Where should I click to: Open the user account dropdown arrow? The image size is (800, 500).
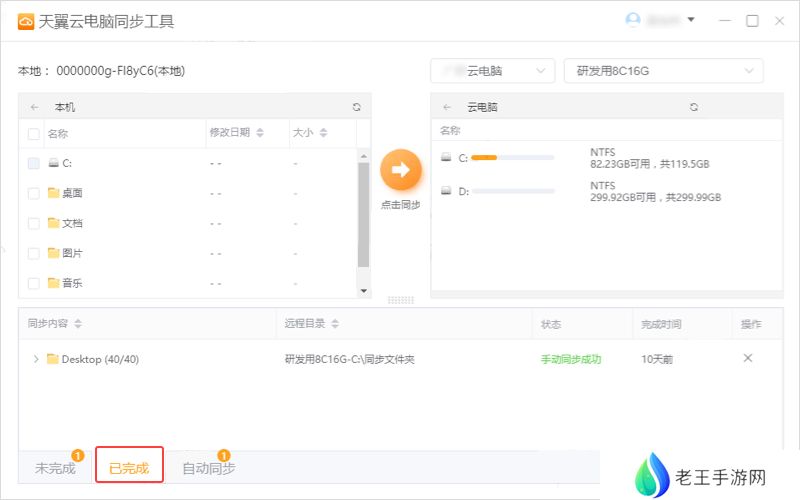(691, 20)
